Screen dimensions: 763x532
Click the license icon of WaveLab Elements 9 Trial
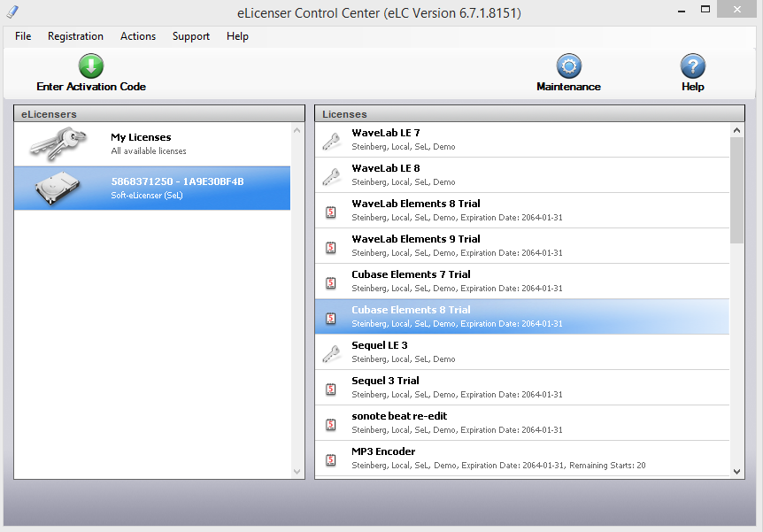(331, 248)
